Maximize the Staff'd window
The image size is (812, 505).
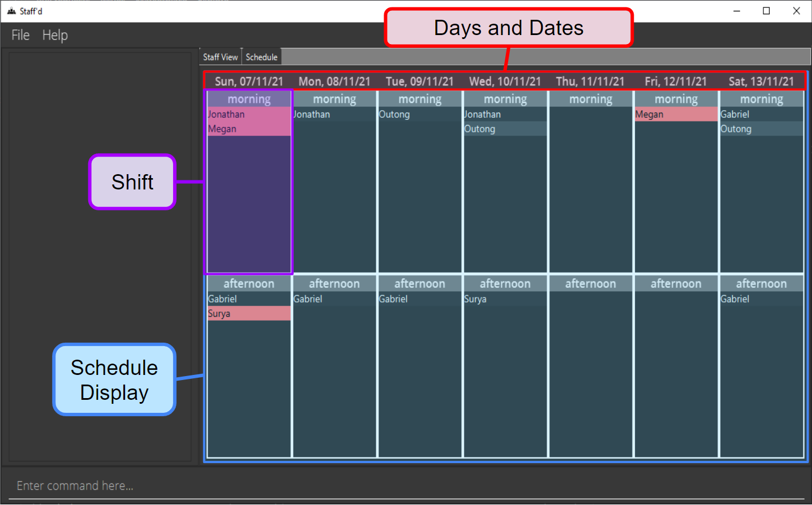(766, 11)
